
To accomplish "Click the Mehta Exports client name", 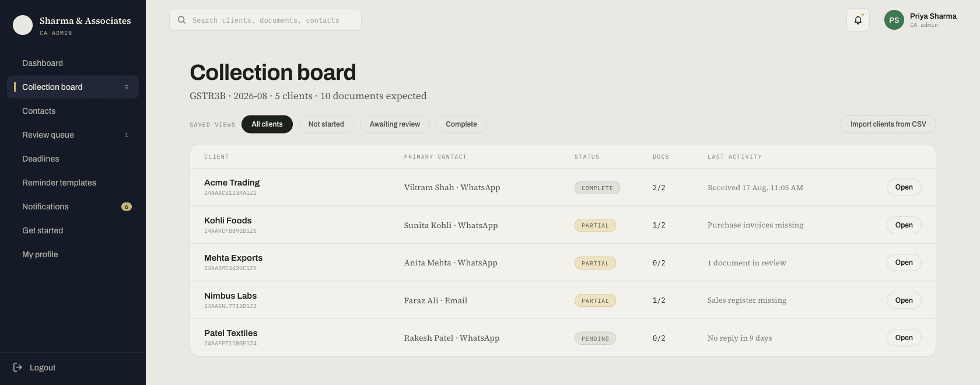I will 233,258.
